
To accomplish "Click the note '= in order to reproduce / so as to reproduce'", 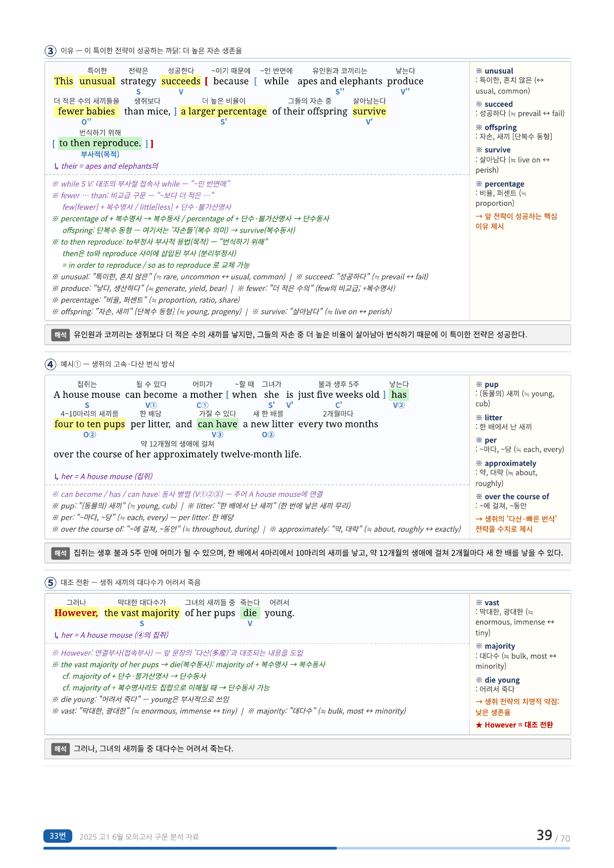I will (156, 265).
